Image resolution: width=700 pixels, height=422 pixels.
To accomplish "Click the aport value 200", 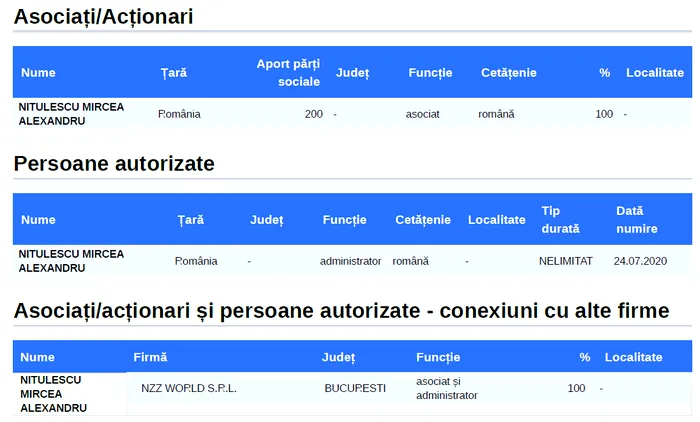I will point(313,114).
